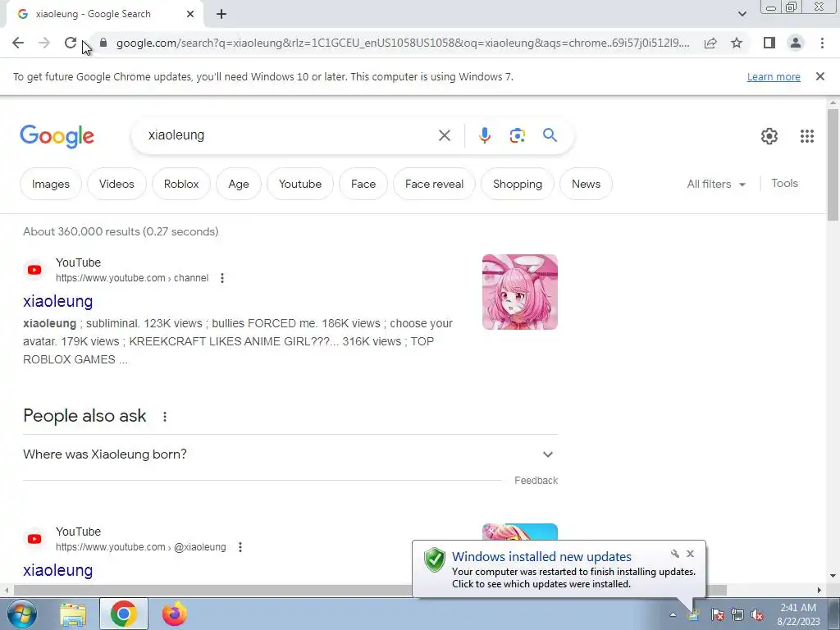Bookmark this page with the star icon
Viewport: 840px width, 630px height.
pos(737,43)
